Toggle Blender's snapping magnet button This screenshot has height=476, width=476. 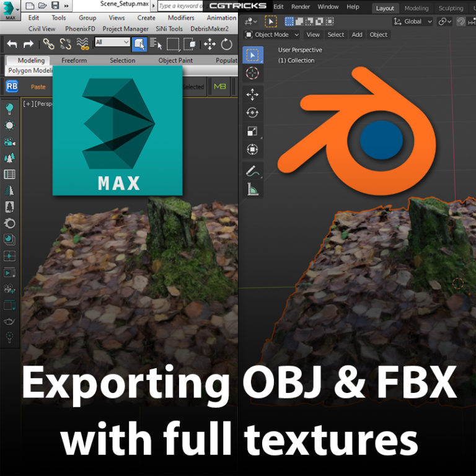point(461,21)
